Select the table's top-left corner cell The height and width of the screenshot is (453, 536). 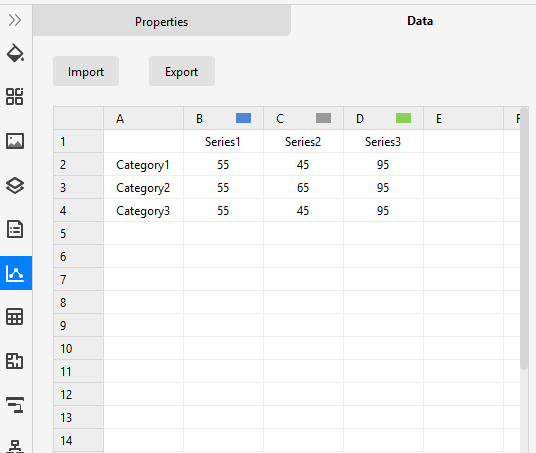(x=78, y=118)
